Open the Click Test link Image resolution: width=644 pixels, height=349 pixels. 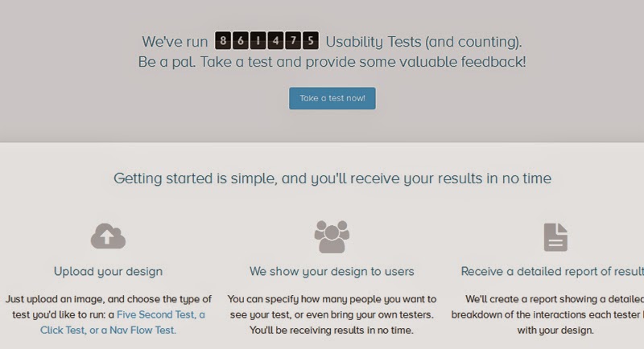(64, 331)
